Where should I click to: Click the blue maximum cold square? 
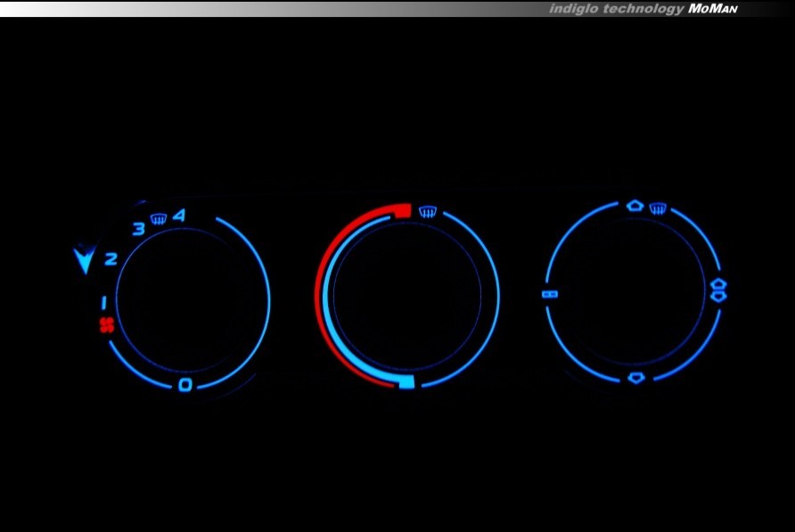[406, 382]
